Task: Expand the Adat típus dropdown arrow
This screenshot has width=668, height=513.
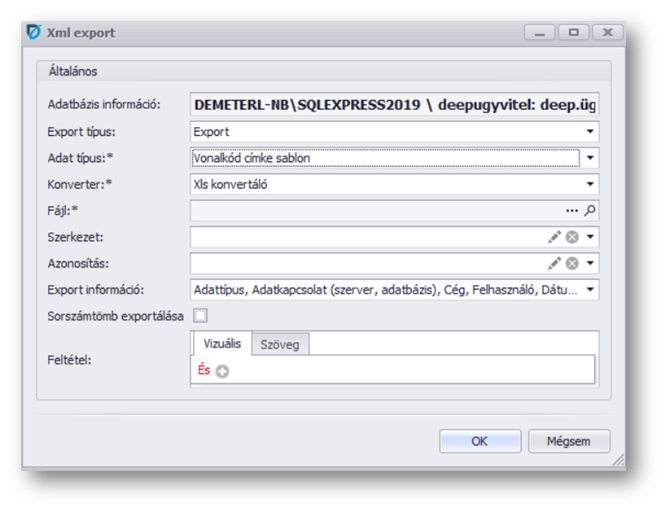Action: point(590,158)
